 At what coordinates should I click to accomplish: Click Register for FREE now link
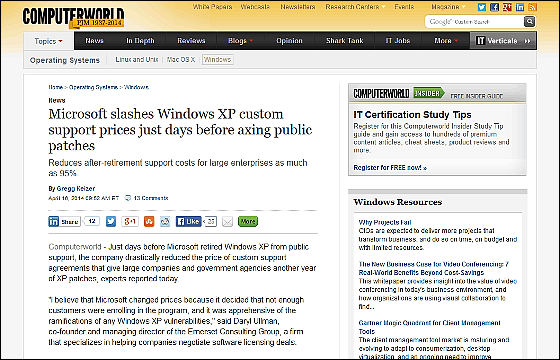click(x=390, y=168)
